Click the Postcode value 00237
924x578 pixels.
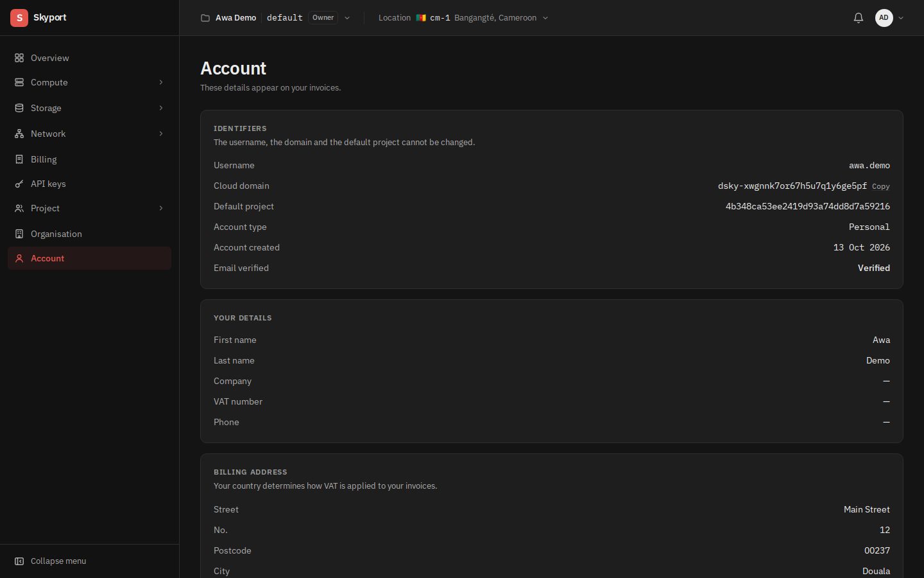[x=877, y=551]
